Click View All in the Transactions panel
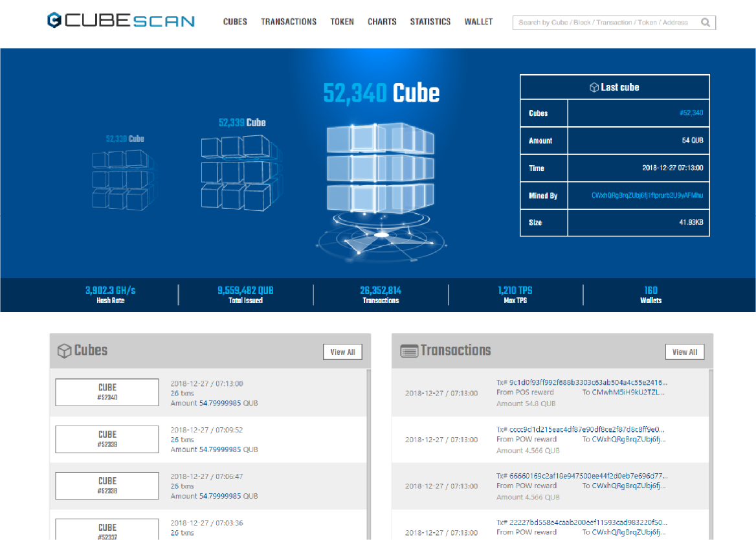The height and width of the screenshot is (540, 756). click(685, 352)
